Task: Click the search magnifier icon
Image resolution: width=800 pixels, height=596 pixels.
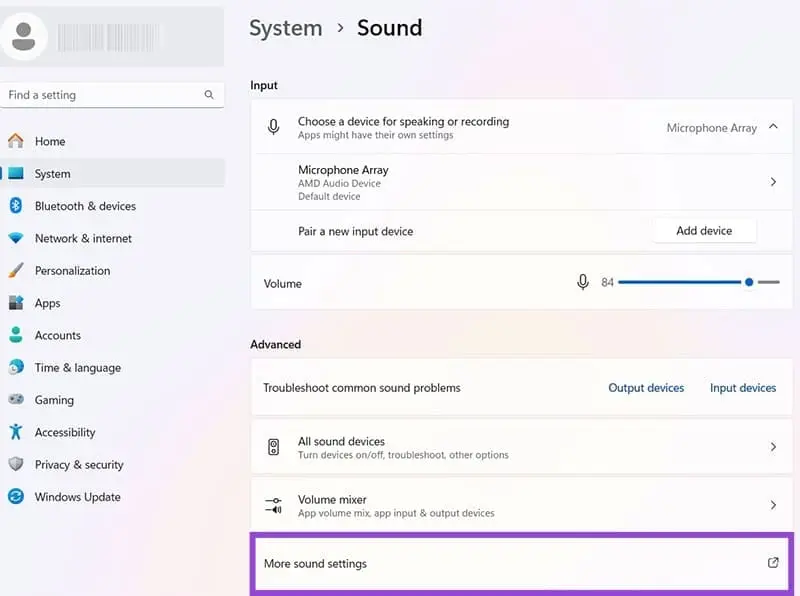Action: click(x=209, y=94)
